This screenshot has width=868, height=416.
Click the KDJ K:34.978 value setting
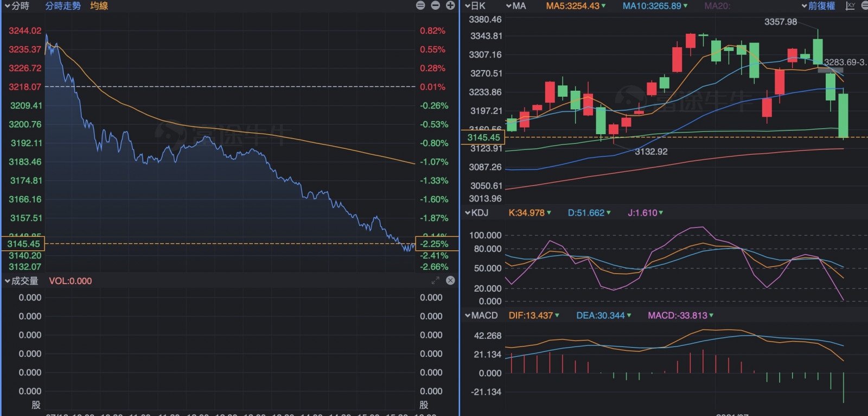tap(529, 213)
